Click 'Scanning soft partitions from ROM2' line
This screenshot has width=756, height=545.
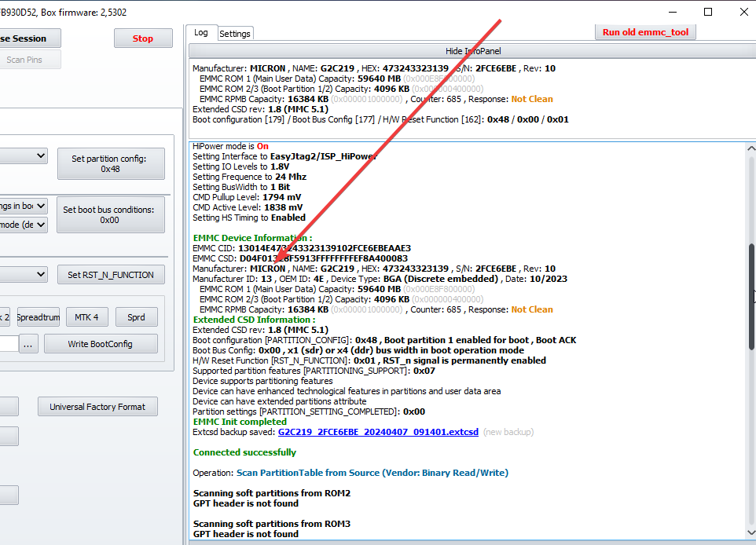(x=271, y=493)
